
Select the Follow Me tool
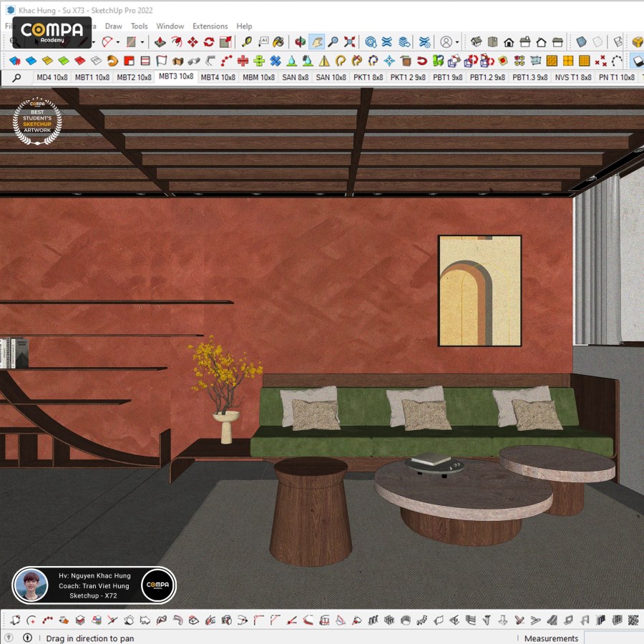177,42
